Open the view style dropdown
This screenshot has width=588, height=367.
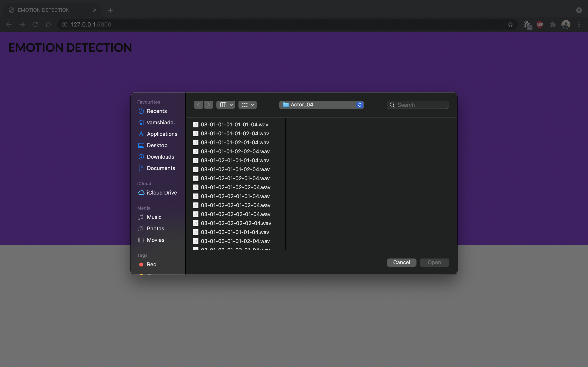coord(225,105)
